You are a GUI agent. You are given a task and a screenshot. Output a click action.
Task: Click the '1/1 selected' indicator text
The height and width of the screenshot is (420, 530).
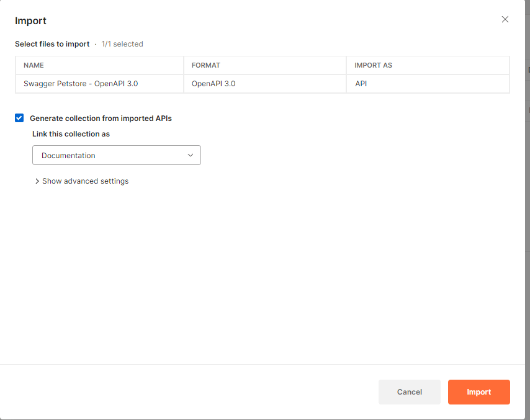(x=122, y=44)
